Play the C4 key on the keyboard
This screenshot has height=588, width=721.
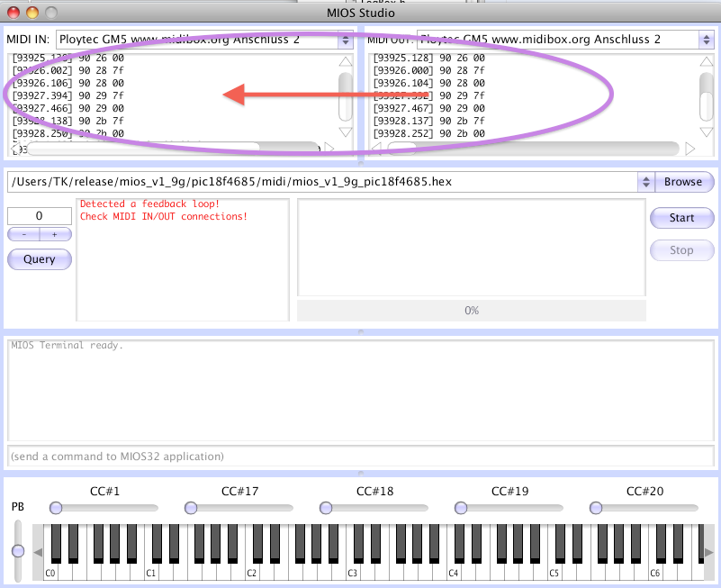click(454, 573)
